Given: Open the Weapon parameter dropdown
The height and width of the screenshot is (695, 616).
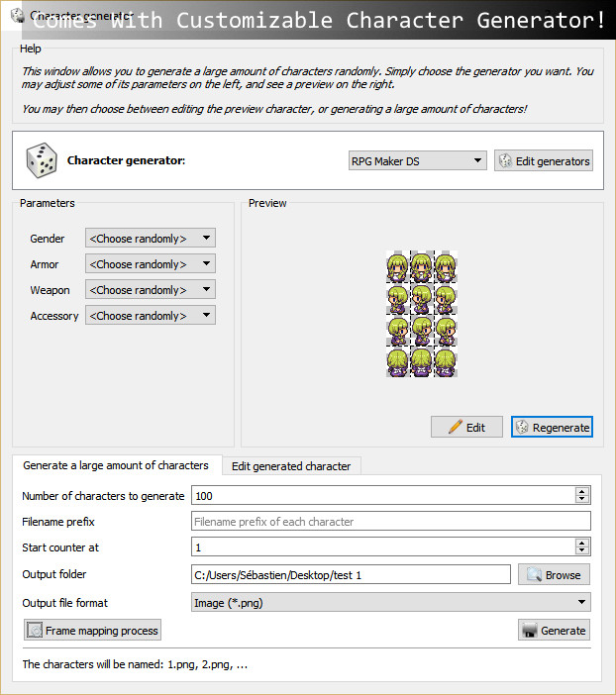Looking at the screenshot, I should tap(151, 290).
